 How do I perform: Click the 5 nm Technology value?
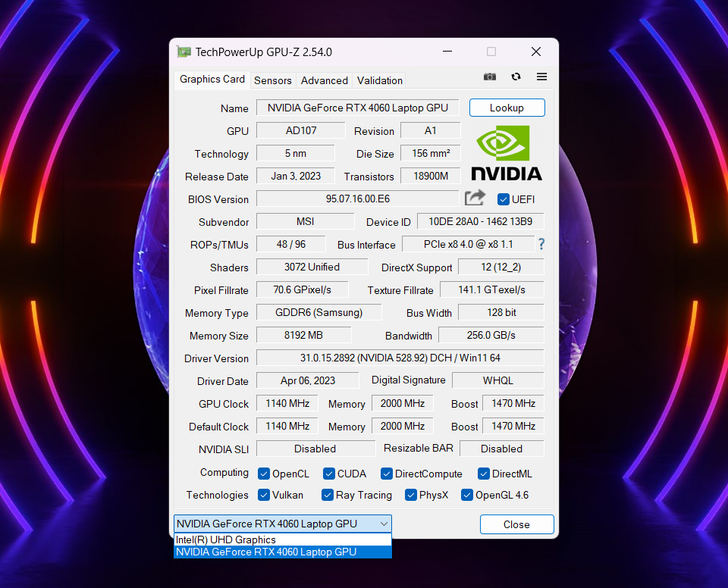pyautogui.click(x=295, y=153)
